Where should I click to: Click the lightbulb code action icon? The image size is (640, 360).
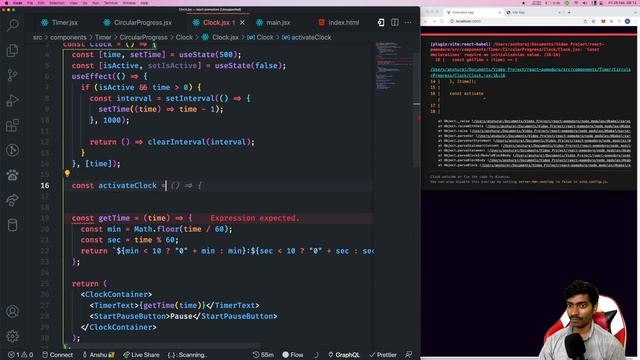67,173
